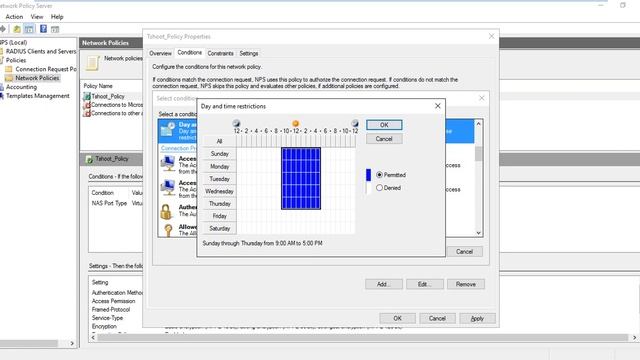Select the Monday row header
The image size is (640, 360).
[220, 167]
